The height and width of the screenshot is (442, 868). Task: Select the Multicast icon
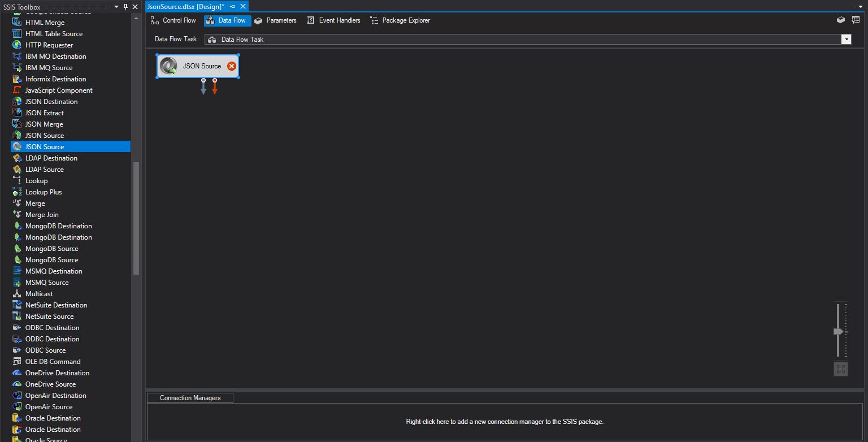point(17,294)
